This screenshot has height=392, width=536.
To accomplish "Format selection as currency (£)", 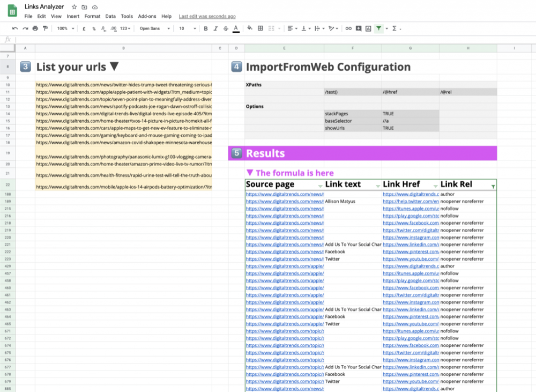I will click(84, 29).
